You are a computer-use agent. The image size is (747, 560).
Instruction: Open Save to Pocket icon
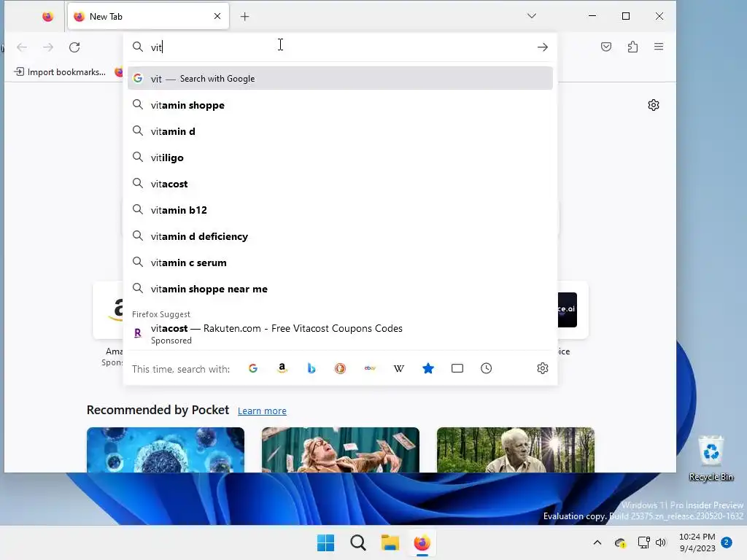pos(606,47)
